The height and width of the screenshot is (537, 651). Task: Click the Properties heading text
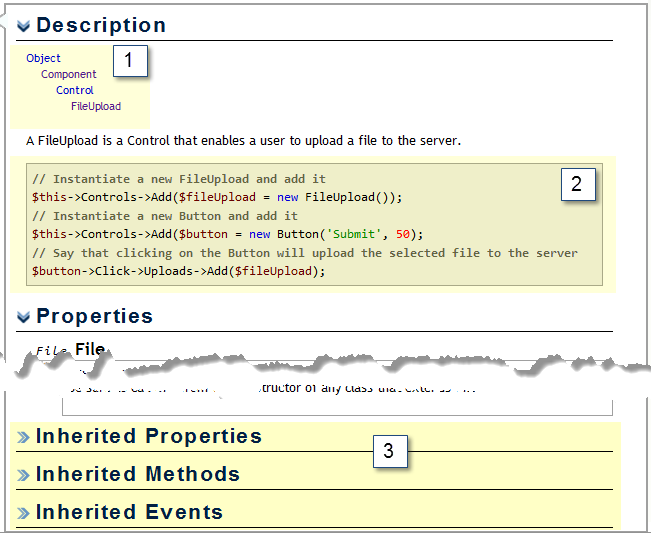95,316
